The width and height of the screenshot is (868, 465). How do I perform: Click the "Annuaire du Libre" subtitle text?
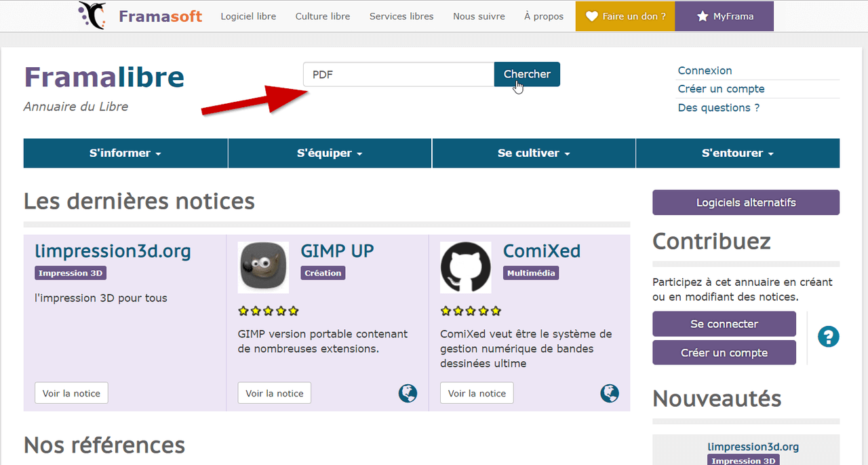point(76,107)
